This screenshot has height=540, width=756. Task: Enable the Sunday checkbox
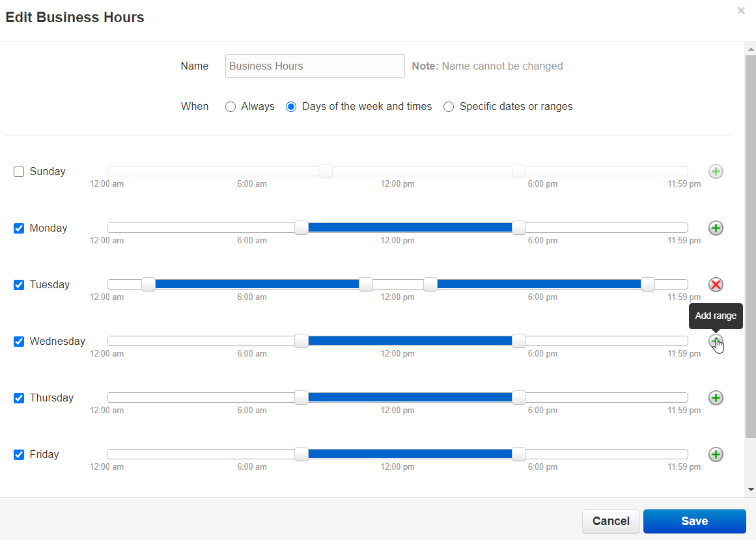(19, 172)
